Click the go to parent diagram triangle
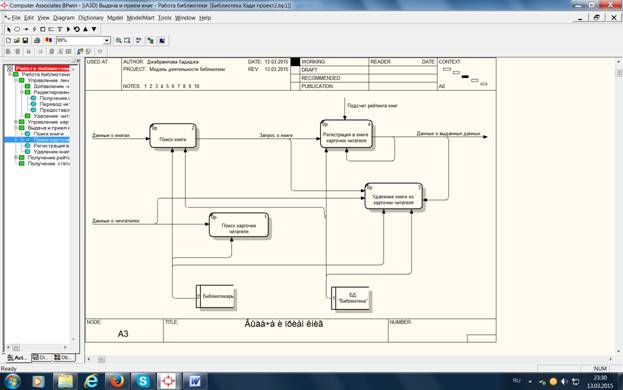 (85, 29)
